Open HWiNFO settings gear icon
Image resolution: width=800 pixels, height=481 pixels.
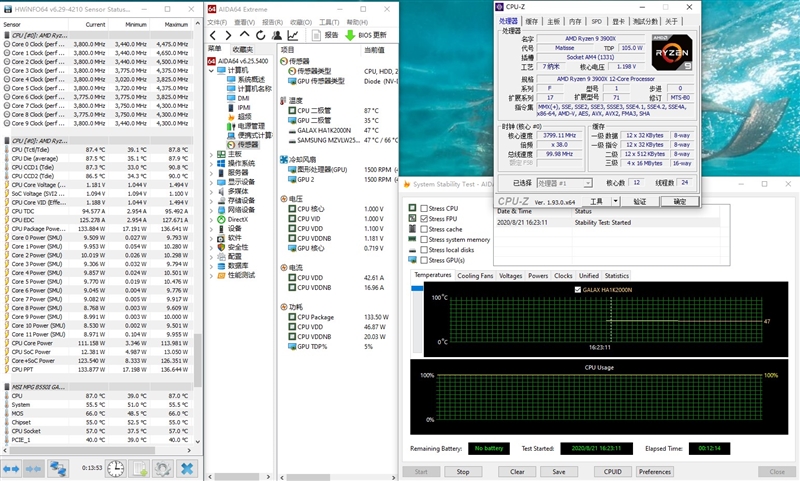pyautogui.click(x=162, y=468)
